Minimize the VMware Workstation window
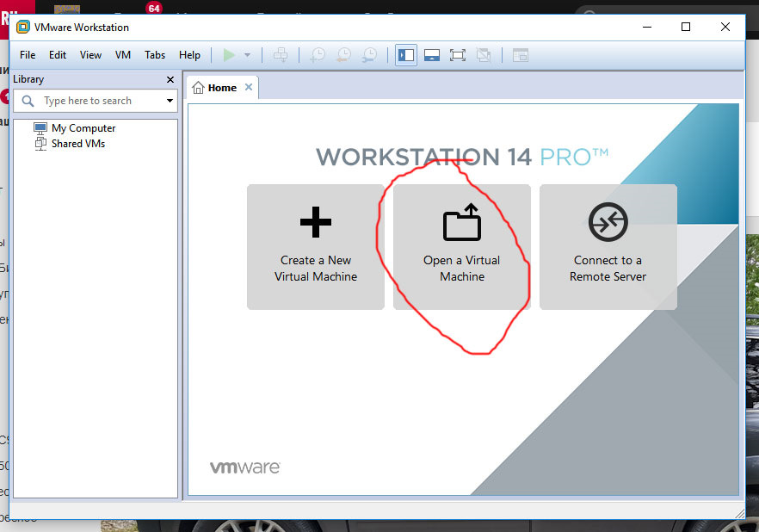Image resolution: width=759 pixels, height=532 pixels. point(647,27)
